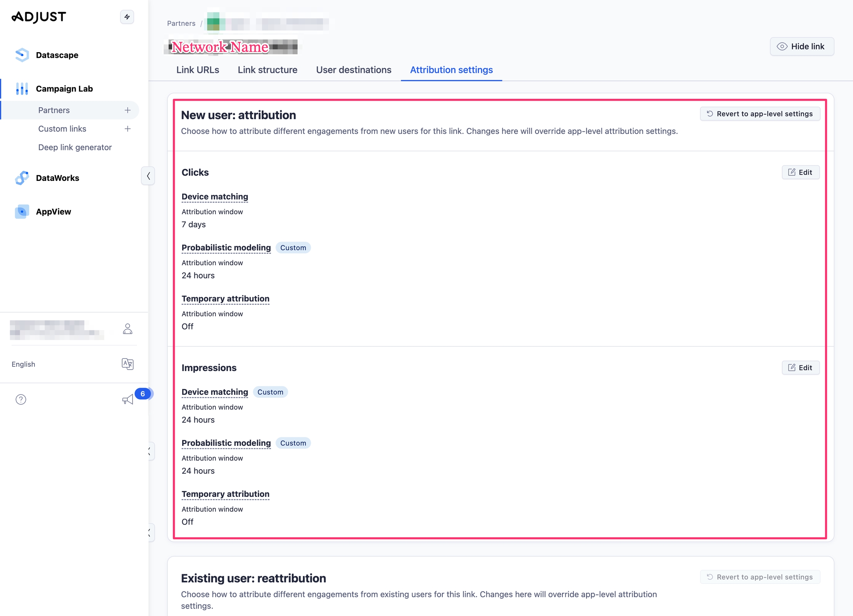The width and height of the screenshot is (853, 616).
Task: Add a new partner with plus icon
Action: coord(127,110)
